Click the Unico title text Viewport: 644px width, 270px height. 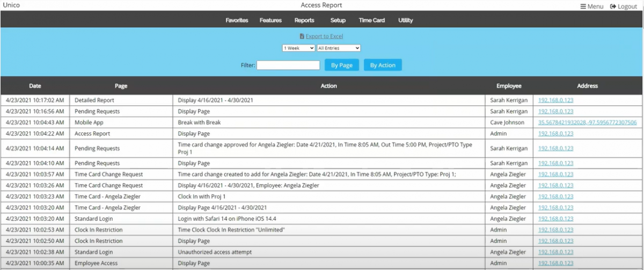pos(12,5)
